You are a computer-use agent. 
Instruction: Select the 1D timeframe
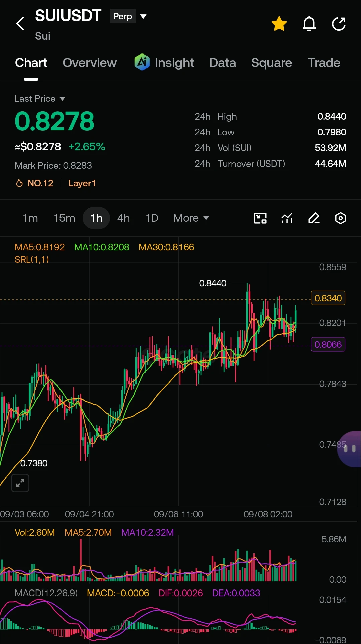click(151, 218)
